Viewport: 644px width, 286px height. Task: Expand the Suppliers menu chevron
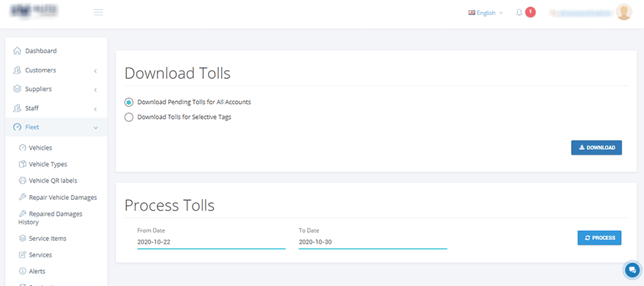pyautogui.click(x=95, y=90)
